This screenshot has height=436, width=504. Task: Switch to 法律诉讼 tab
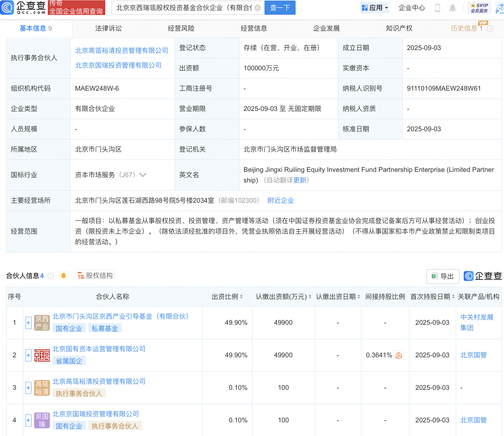[x=108, y=28]
